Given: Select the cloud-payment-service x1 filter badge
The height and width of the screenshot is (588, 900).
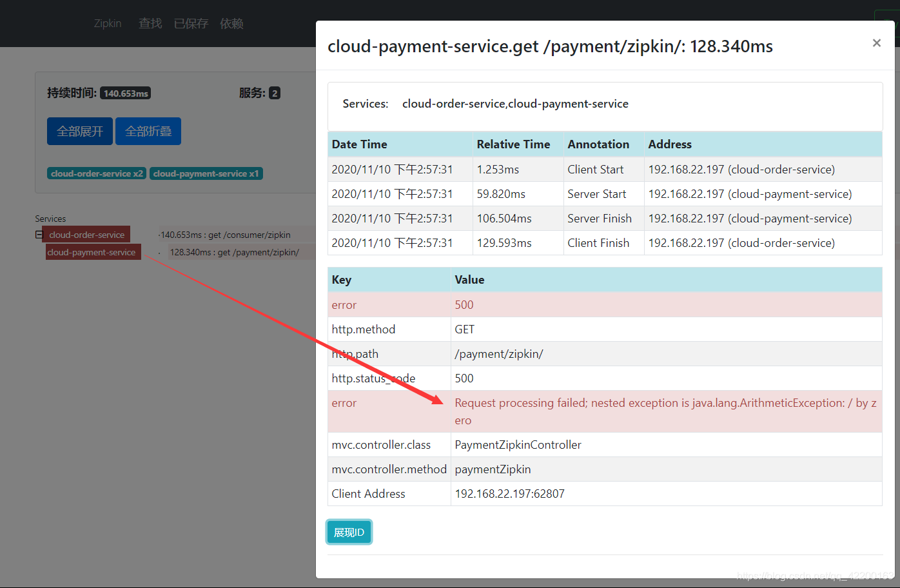Looking at the screenshot, I should (206, 173).
